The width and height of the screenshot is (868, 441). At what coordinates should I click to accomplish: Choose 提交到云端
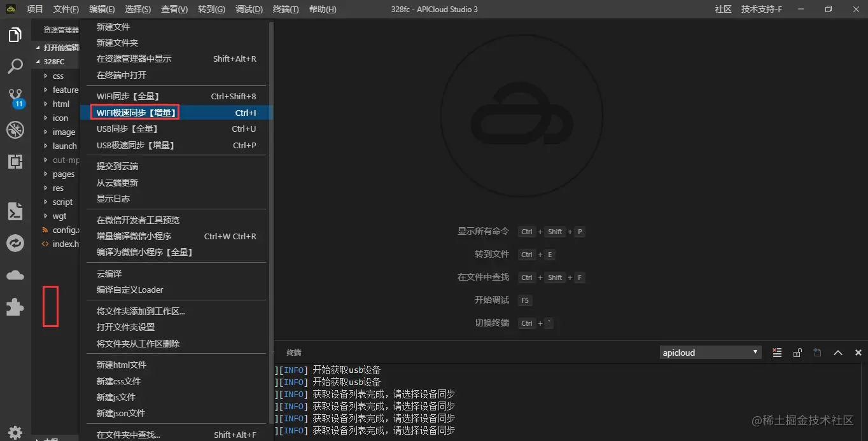click(176, 166)
